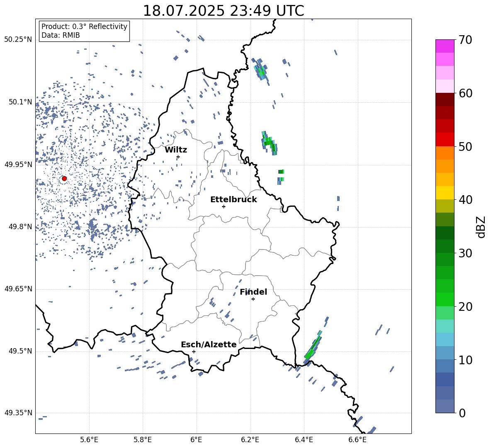Click the light blue swatch just above 10
Viewport: 491px width, 448px height.
445,353
